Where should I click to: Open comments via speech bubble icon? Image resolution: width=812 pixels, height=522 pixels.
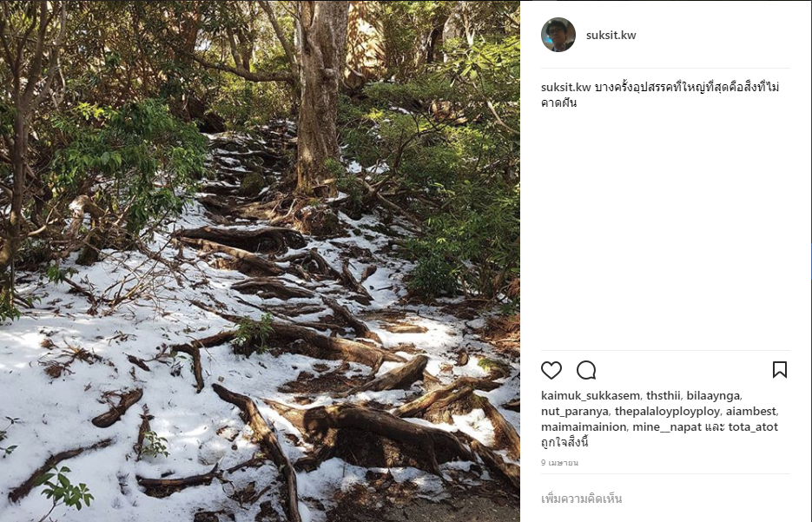tap(586, 370)
